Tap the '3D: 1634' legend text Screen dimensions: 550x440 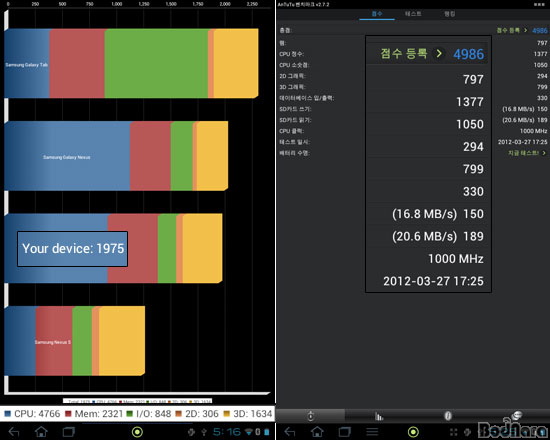tap(253, 414)
